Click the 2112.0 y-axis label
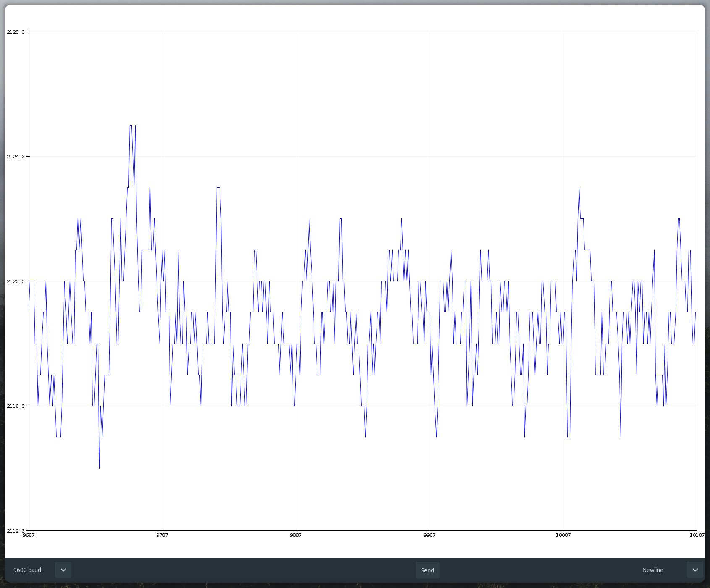This screenshot has width=710, height=588. (16, 531)
